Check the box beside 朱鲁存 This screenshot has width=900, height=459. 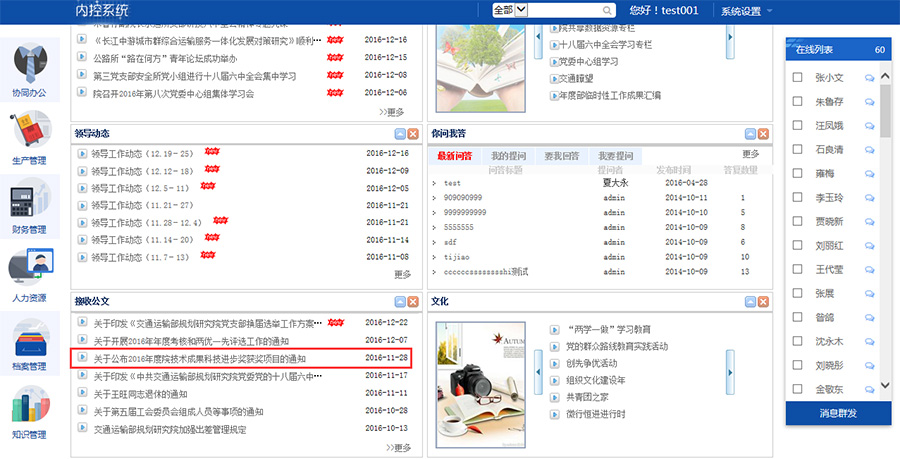click(x=797, y=101)
